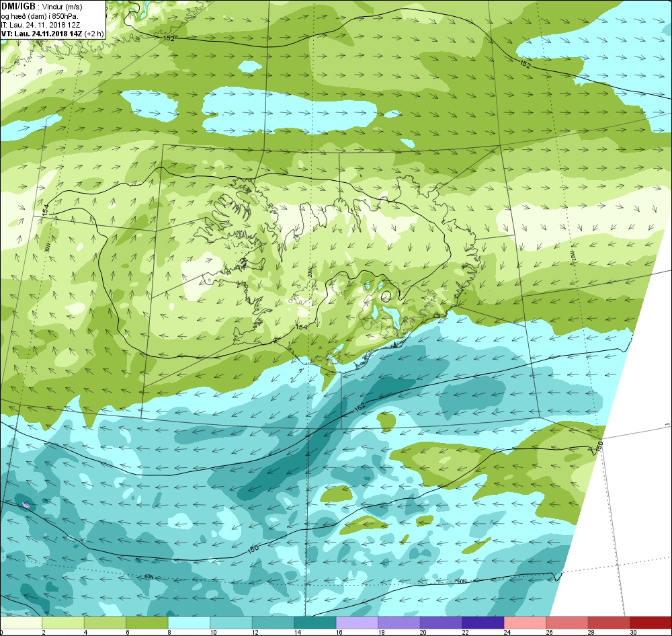Select the 152 contour label south of Iceland
This screenshot has width=672, height=636.
coord(360,407)
